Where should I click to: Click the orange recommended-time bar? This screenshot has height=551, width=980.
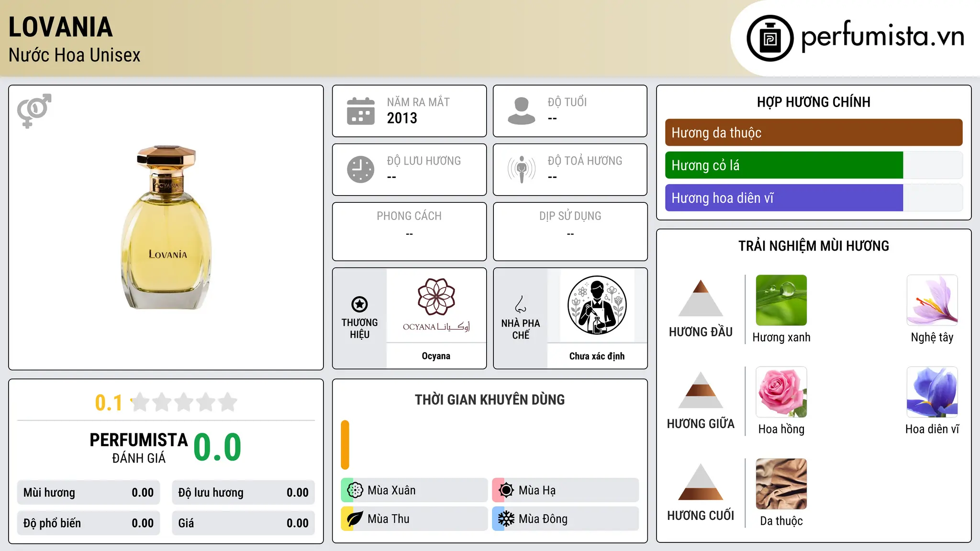[x=345, y=445]
